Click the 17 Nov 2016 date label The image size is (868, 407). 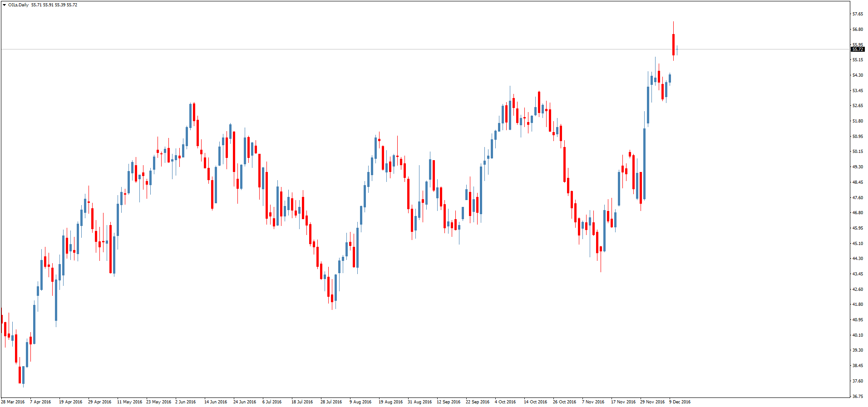point(623,402)
